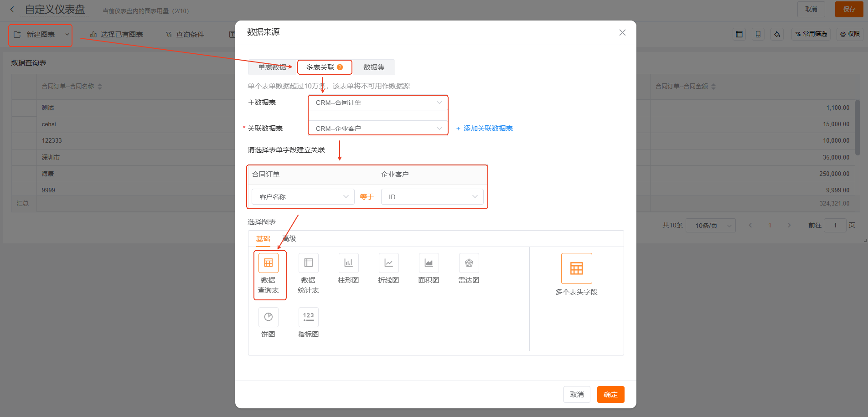Choose the 数据统计表 chart icon

click(x=308, y=263)
